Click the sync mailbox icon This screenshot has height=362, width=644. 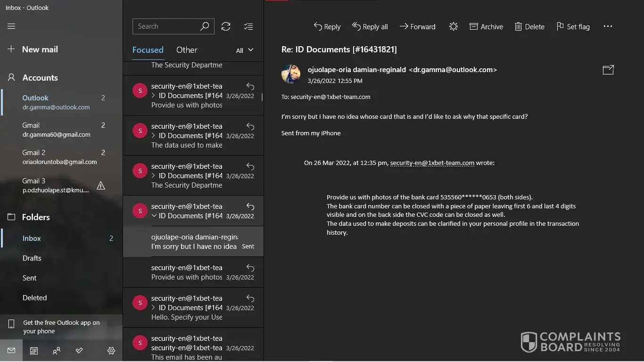[x=226, y=26]
